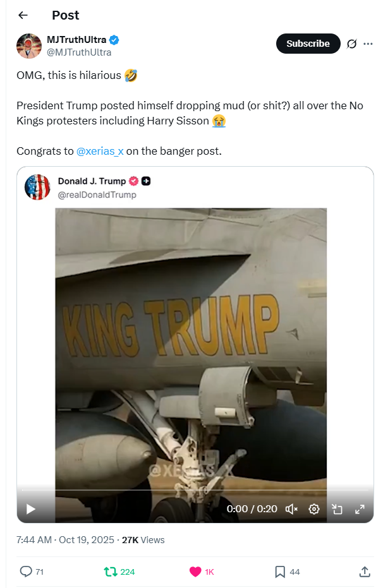
Task: Toggle picture-in-picture mode for video
Action: coord(337,508)
